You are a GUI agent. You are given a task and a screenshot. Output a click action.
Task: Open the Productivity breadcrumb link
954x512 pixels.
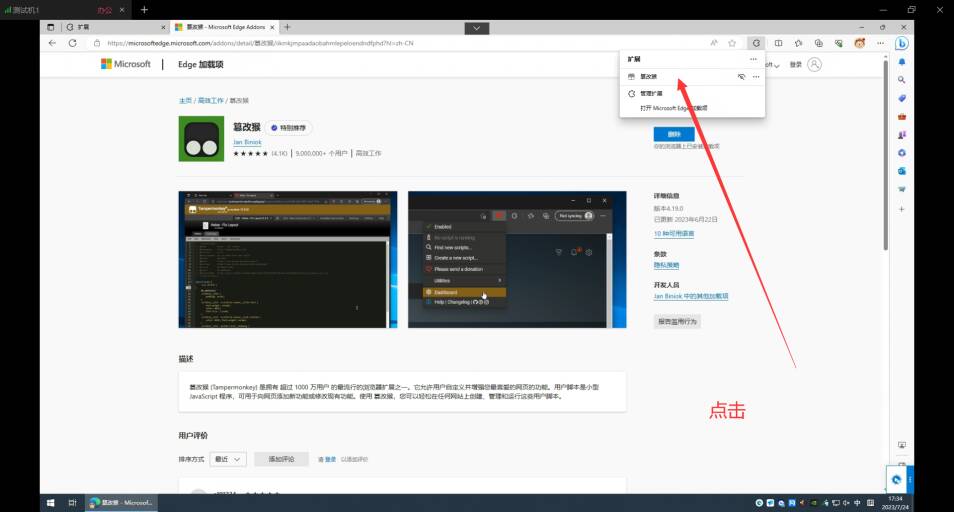211,100
